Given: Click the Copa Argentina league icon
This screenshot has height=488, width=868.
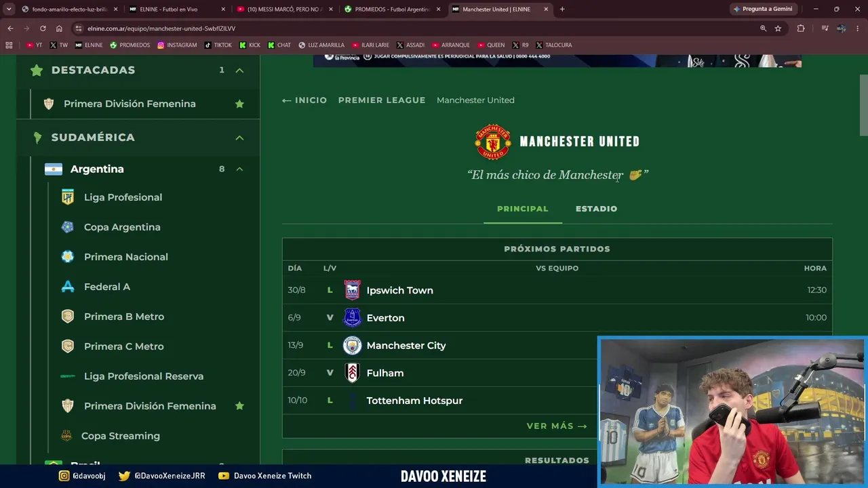Looking at the screenshot, I should (x=68, y=227).
